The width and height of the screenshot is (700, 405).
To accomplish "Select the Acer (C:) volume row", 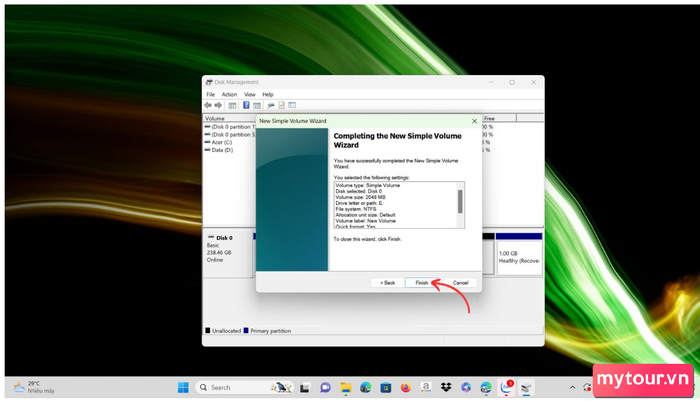I will coord(225,141).
